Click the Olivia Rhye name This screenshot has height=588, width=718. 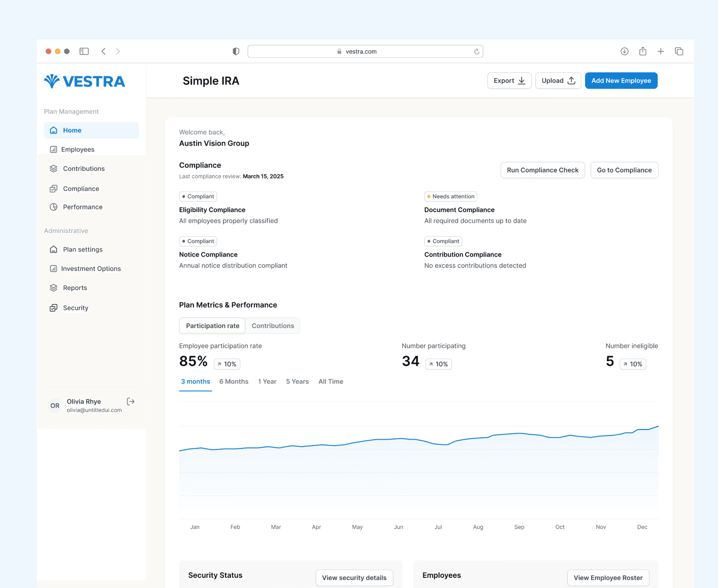(x=84, y=402)
